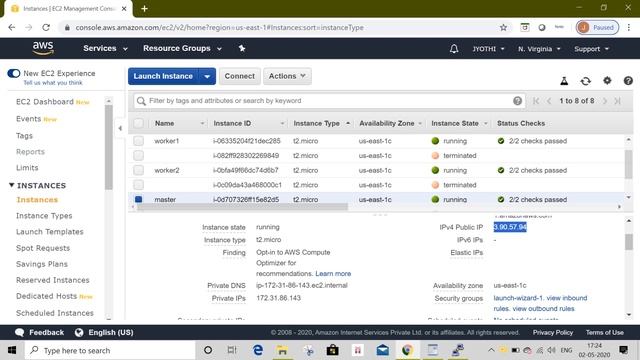Open Events in sidebar
Viewport: 640px width, 360px height.
[28, 119]
